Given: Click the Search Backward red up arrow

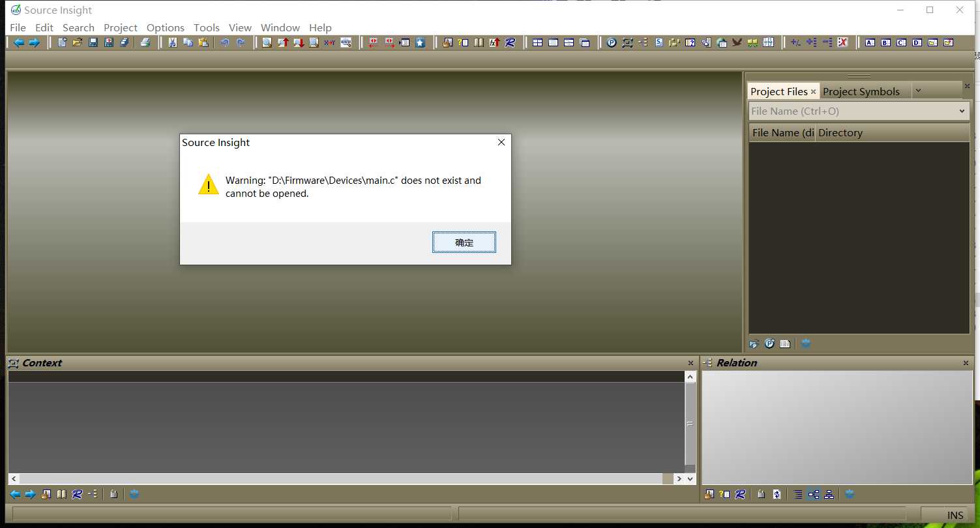Looking at the screenshot, I should [283, 42].
